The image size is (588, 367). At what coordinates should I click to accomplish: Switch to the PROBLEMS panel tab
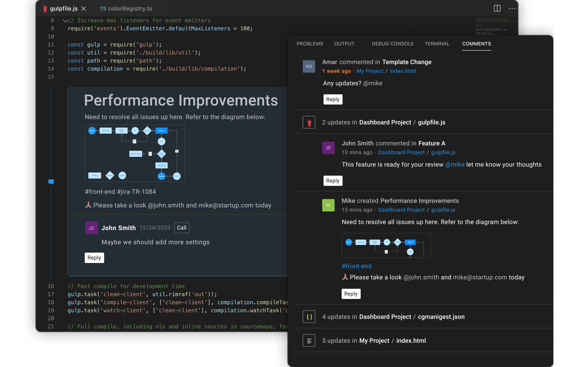pos(310,44)
